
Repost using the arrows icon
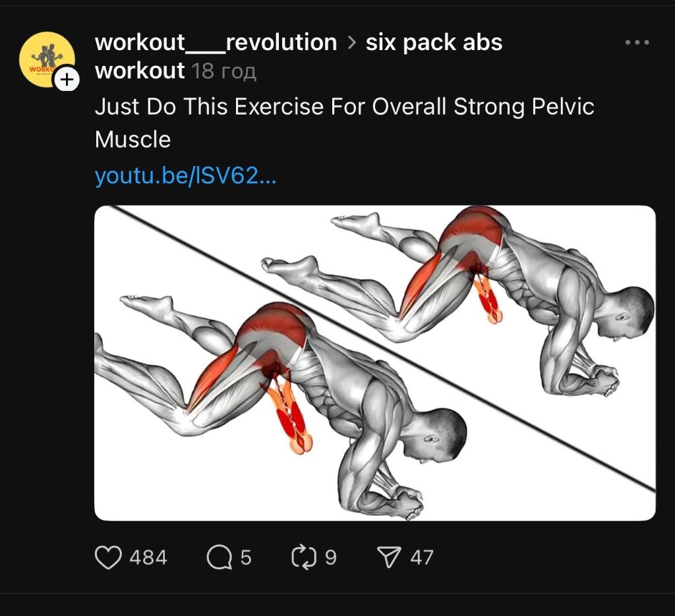pos(304,557)
